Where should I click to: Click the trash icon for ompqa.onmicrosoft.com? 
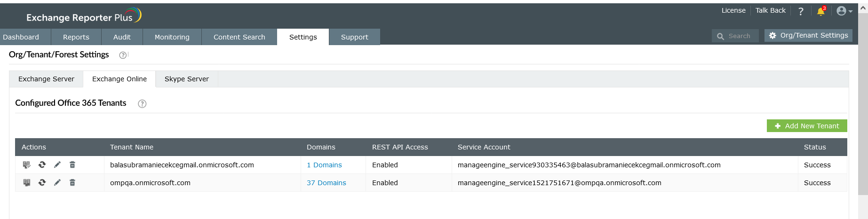click(72, 182)
